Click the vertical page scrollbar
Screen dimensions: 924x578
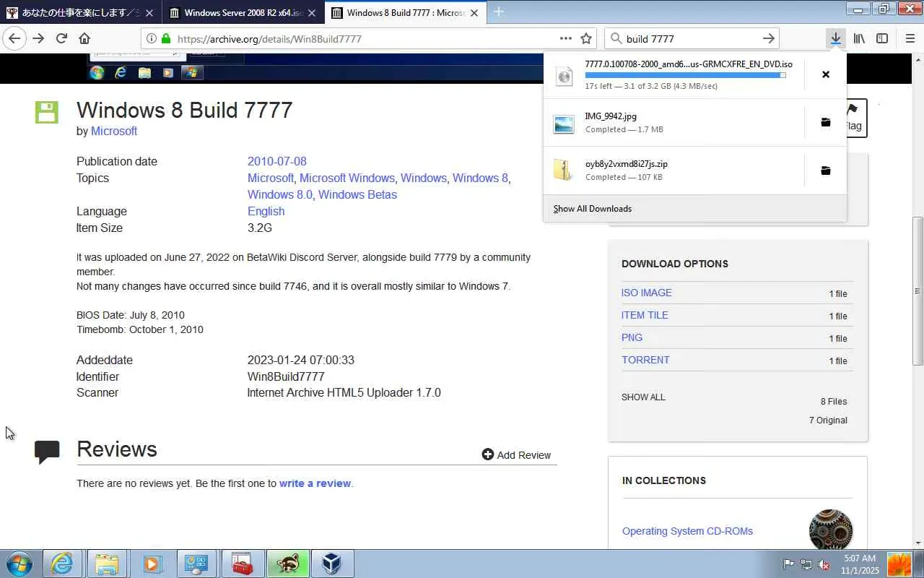point(918,290)
